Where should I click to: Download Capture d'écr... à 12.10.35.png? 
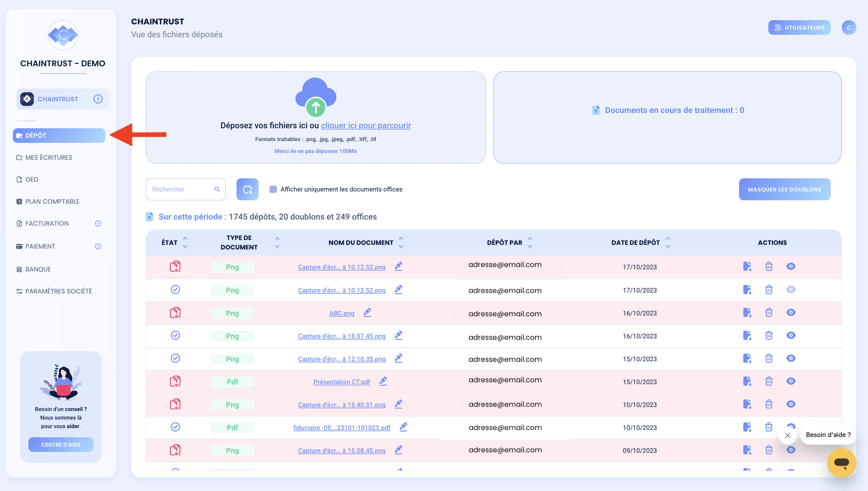747,358
